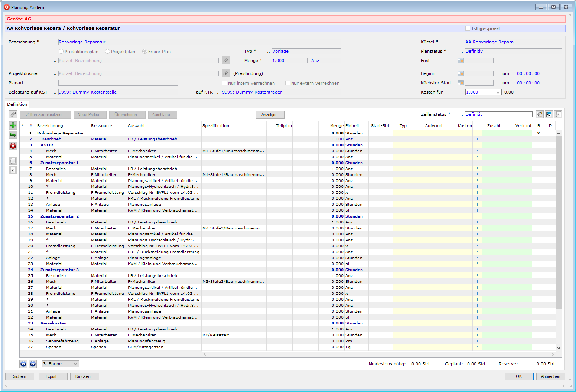Expand the 'Kosten für' combo box
This screenshot has width=576, height=392.
(498, 92)
